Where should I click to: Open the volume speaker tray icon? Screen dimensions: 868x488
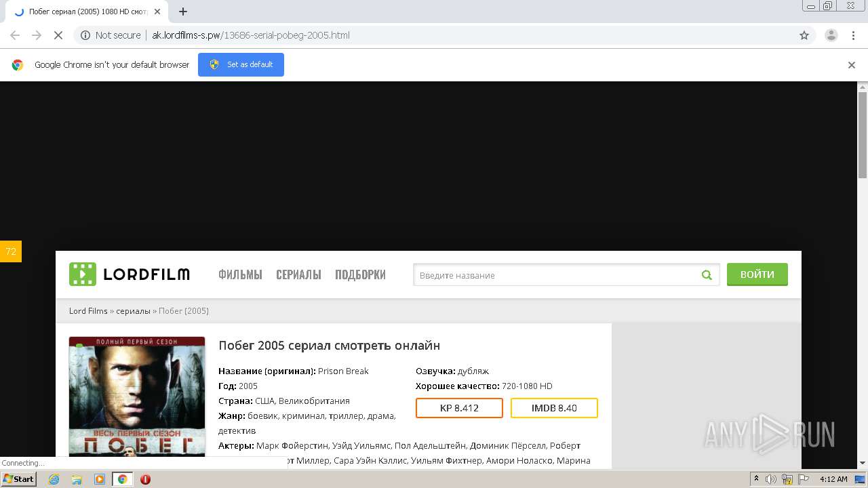click(x=771, y=479)
